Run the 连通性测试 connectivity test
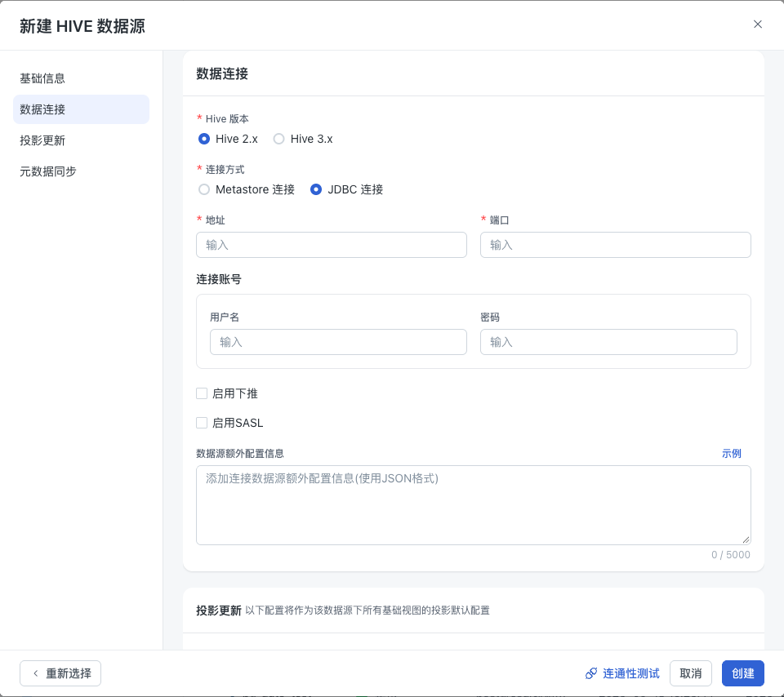The image size is (784, 697). (x=622, y=673)
